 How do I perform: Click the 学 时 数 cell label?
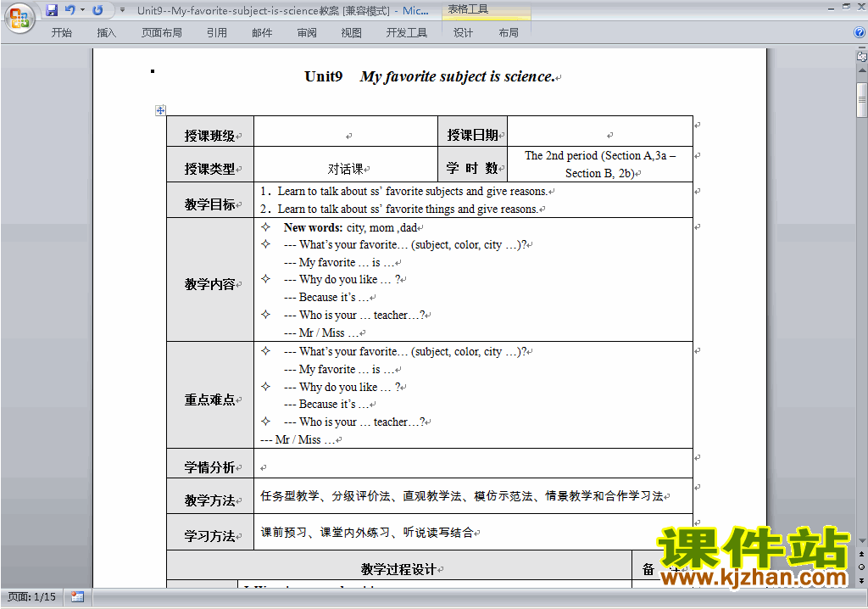(x=472, y=168)
